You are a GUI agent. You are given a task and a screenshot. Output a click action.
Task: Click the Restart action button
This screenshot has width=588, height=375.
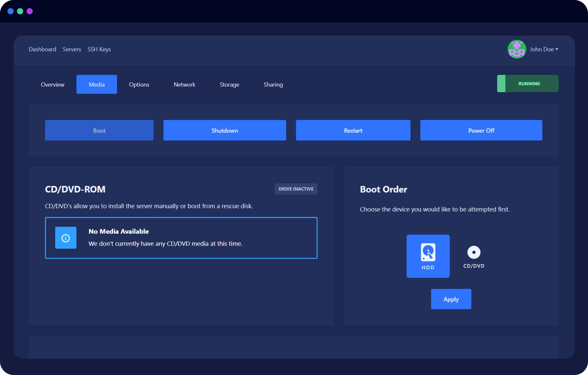[x=353, y=130]
